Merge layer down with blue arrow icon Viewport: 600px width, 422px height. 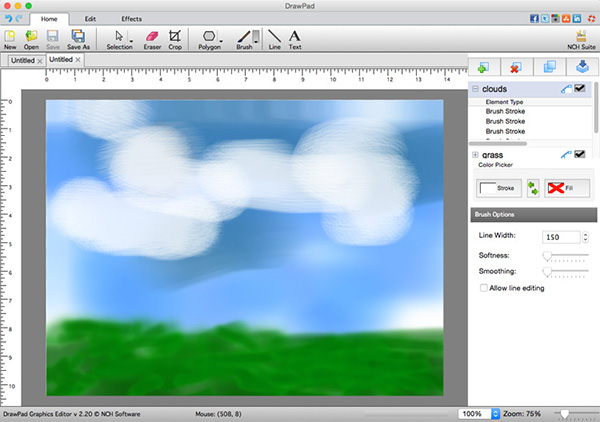click(582, 67)
